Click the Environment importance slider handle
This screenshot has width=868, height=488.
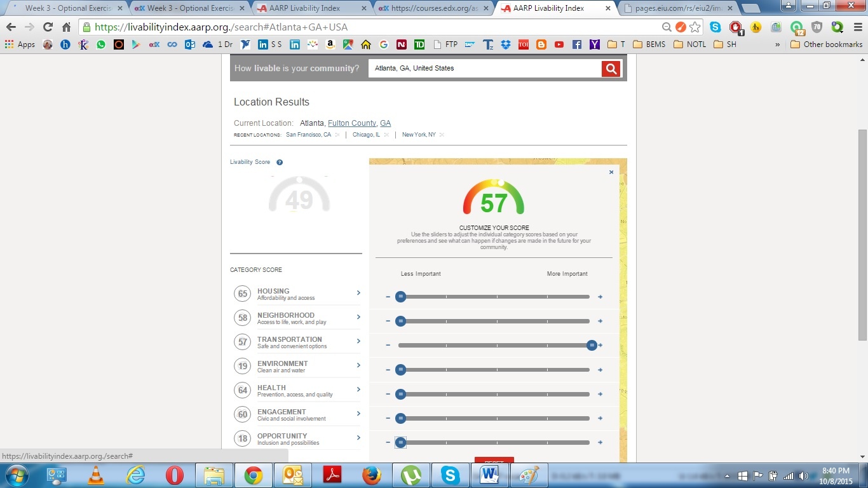[x=400, y=370]
